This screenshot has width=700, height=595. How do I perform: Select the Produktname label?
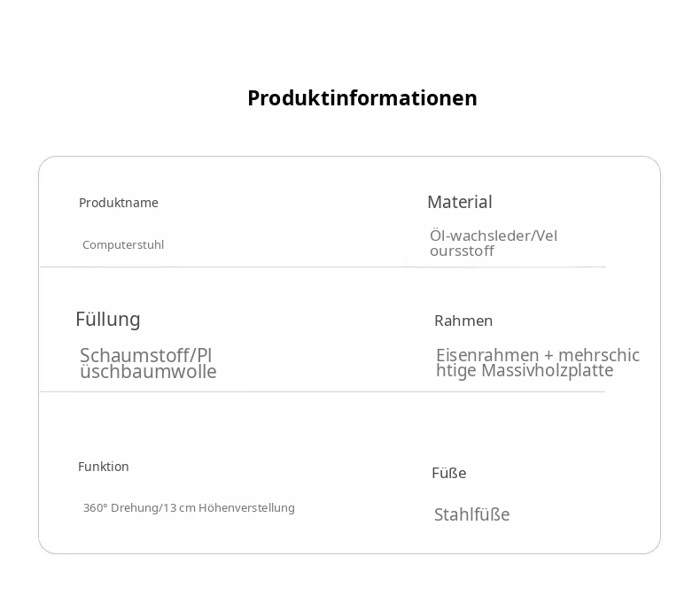tap(119, 203)
